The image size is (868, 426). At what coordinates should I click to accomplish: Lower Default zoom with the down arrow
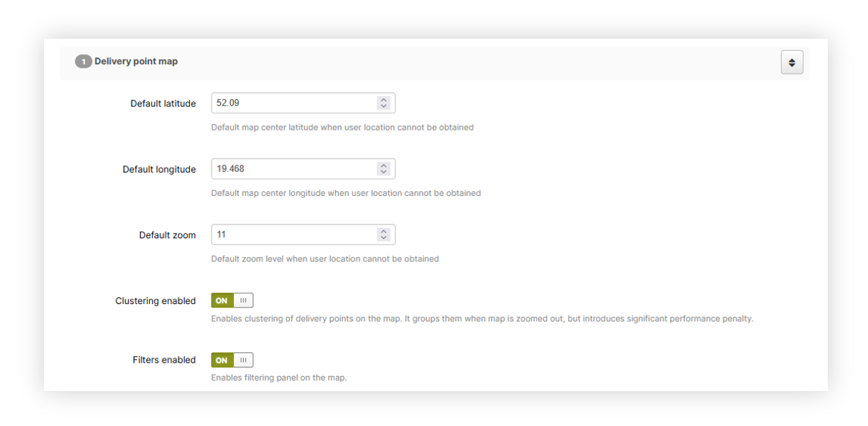pyautogui.click(x=383, y=238)
